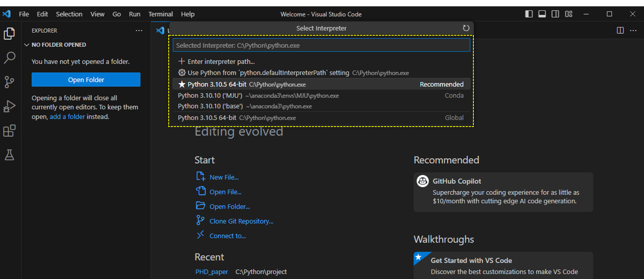Open the View menu
This screenshot has height=279, width=644.
(97, 14)
